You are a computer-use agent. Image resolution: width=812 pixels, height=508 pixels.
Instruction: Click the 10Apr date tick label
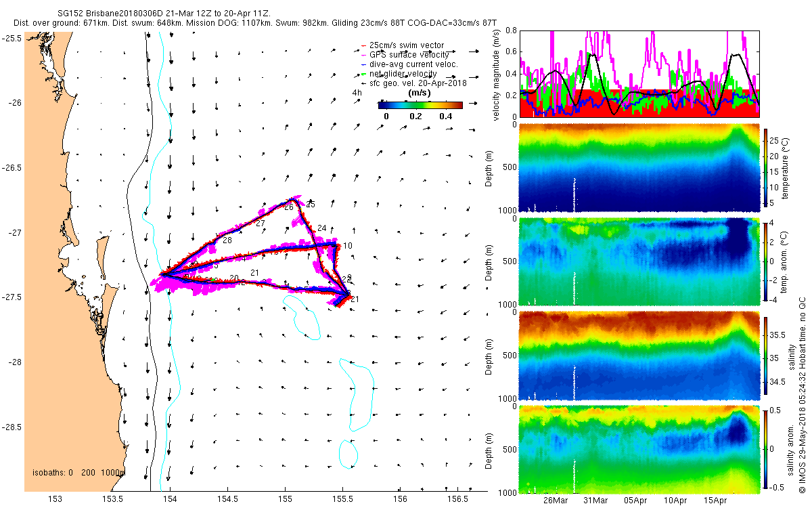[676, 500]
